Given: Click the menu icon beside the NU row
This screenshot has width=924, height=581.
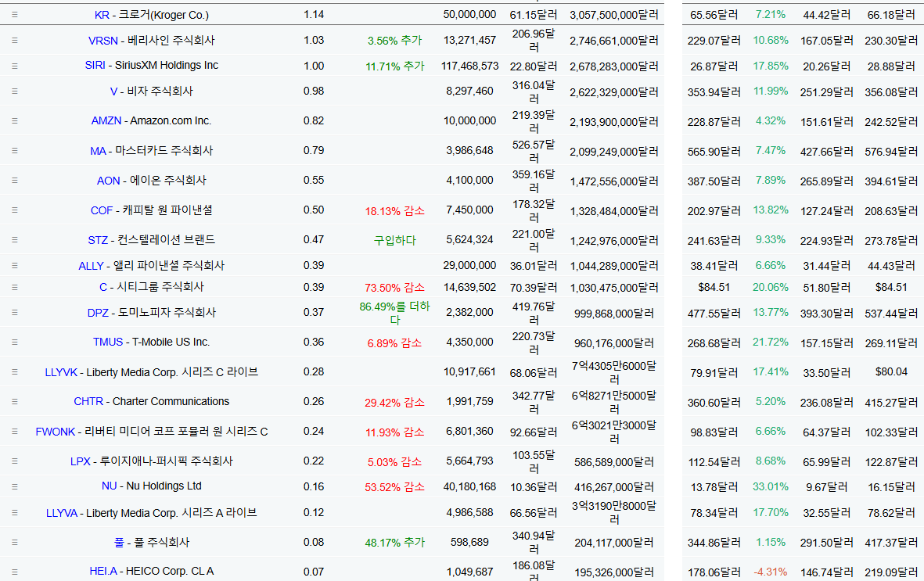Looking at the screenshot, I should coord(15,486).
